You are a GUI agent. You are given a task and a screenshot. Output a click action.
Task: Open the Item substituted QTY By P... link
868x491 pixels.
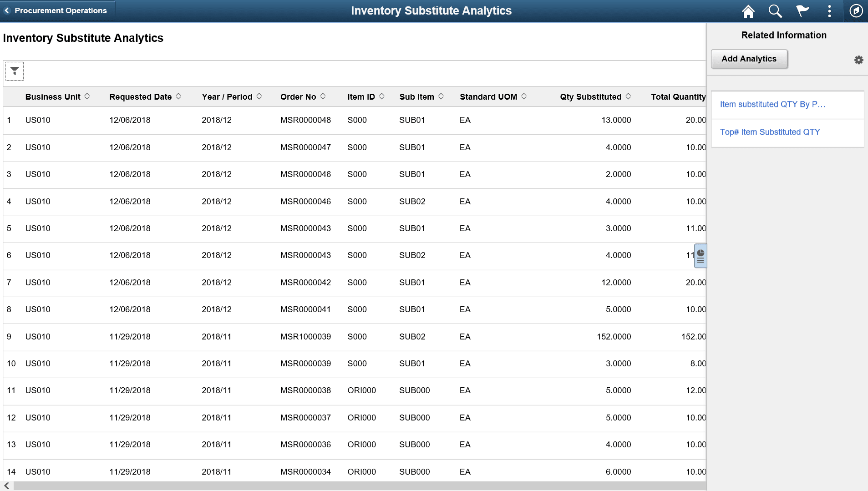pos(772,104)
